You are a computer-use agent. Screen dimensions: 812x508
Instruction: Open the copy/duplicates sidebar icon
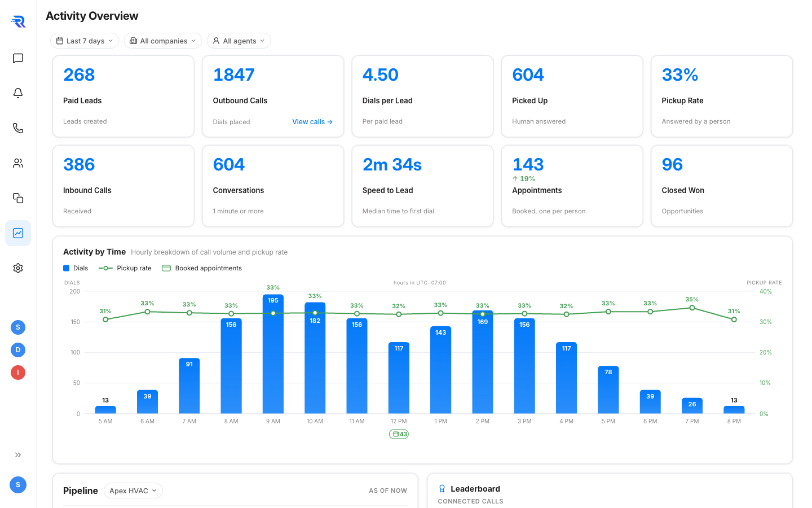[x=18, y=198]
